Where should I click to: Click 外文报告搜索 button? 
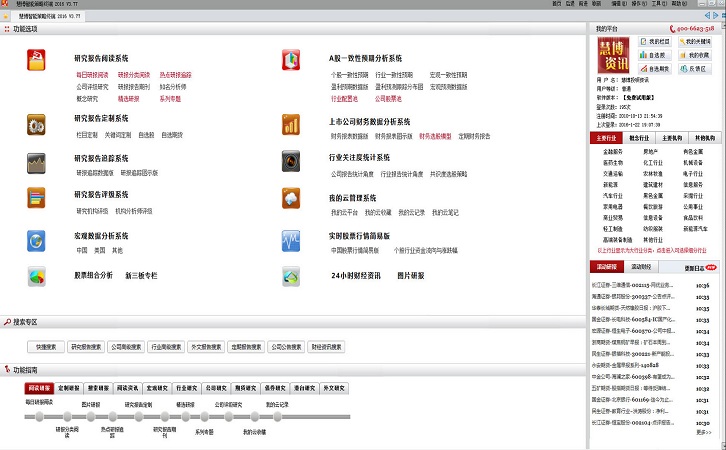[206, 347]
